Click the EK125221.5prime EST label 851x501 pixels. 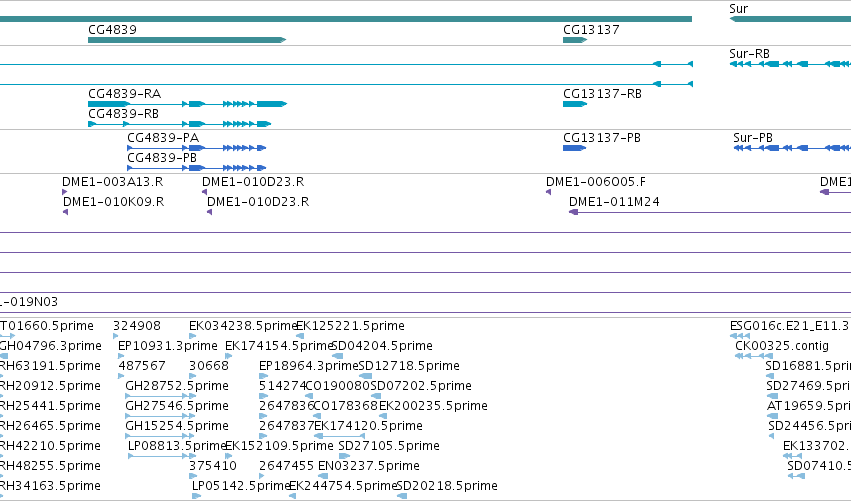(351, 326)
